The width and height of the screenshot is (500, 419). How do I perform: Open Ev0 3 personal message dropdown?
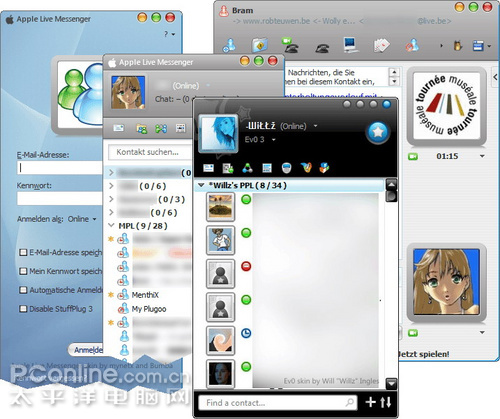click(x=274, y=140)
